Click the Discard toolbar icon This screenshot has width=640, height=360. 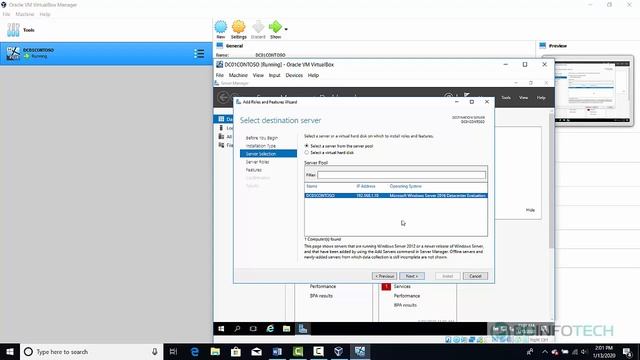(258, 27)
